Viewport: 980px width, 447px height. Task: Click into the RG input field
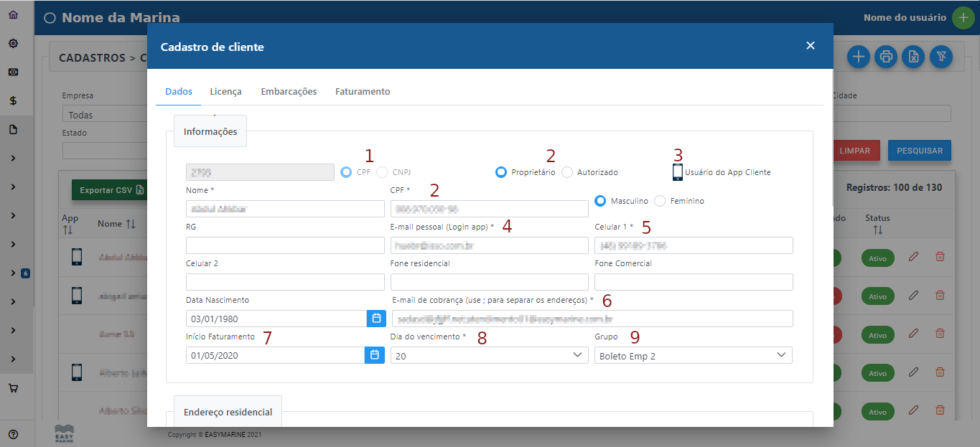click(x=285, y=245)
